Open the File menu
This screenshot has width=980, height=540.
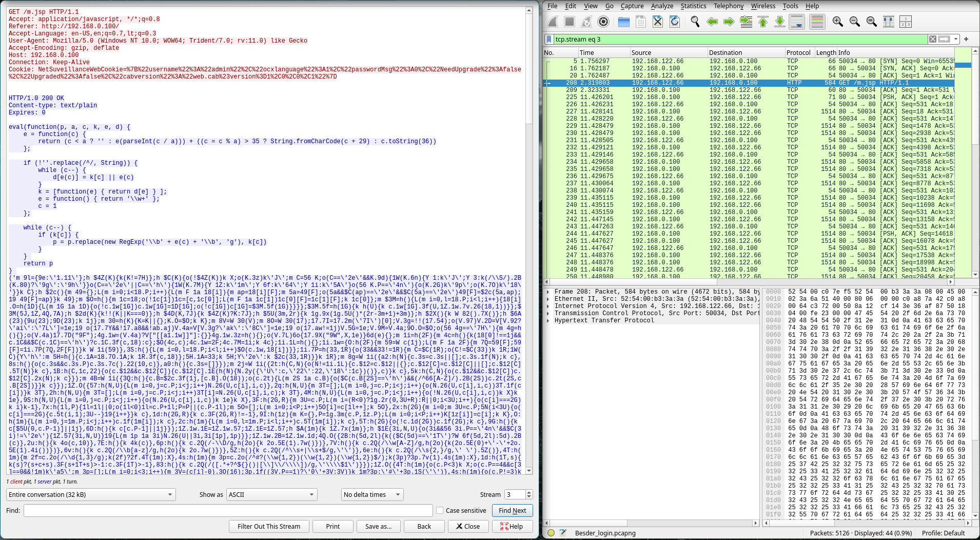pyautogui.click(x=552, y=6)
